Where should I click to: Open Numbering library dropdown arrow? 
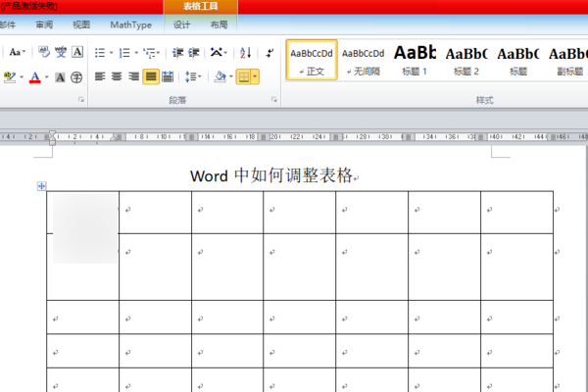pyautogui.click(x=136, y=53)
